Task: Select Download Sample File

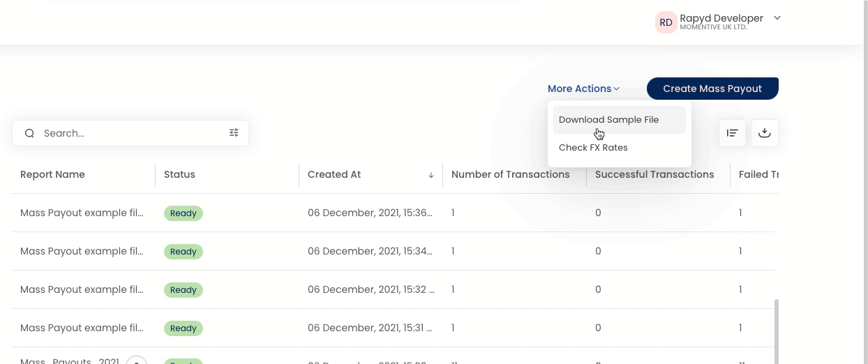Action: [x=620, y=120]
